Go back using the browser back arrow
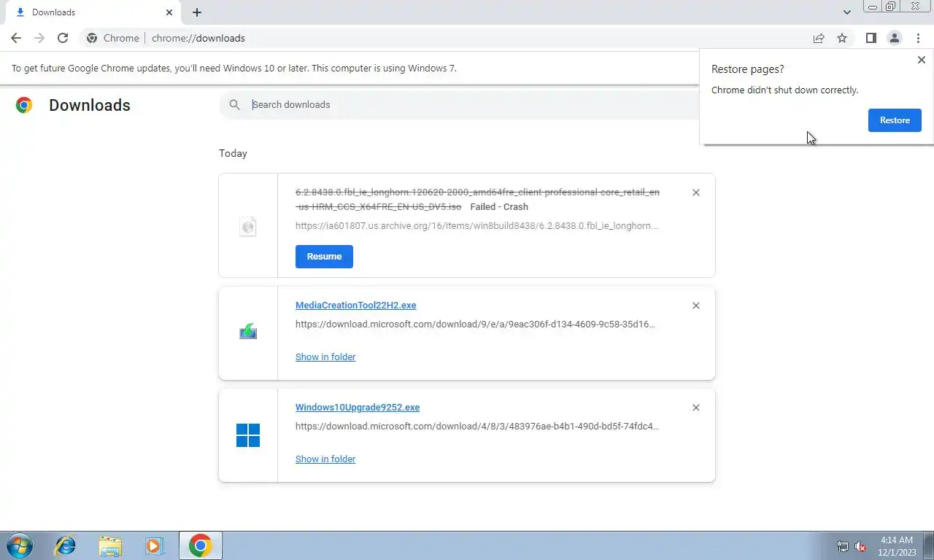The width and height of the screenshot is (934, 560). [16, 38]
